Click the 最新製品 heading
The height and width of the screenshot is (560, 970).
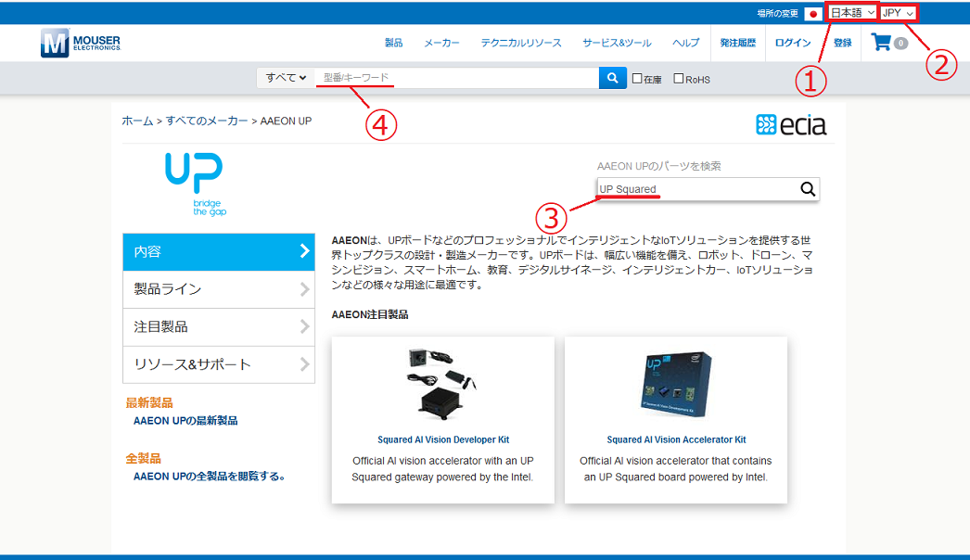[x=149, y=402]
